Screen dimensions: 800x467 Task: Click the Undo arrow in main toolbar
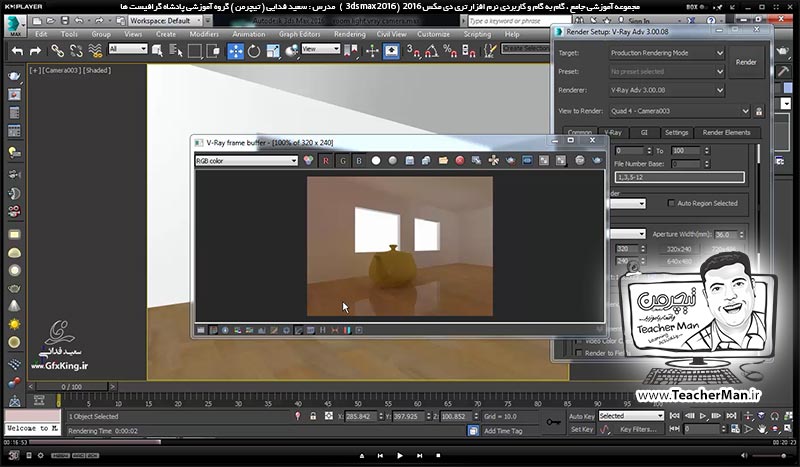(17, 51)
